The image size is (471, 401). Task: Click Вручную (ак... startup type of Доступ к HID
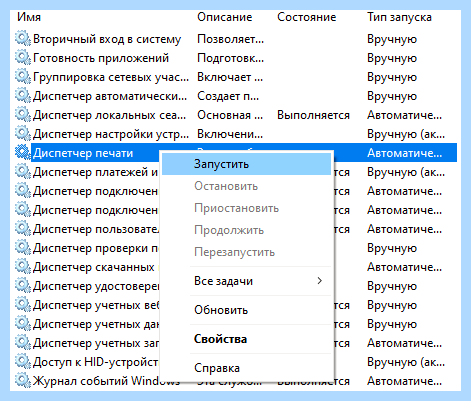coord(406,362)
